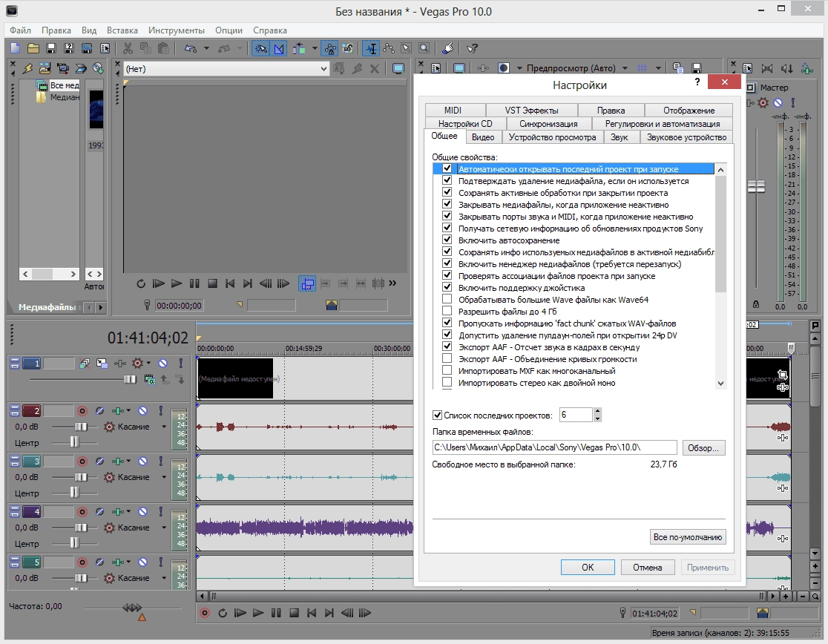Stop playback in the timeline transport bar
This screenshot has width=828, height=644.
click(x=294, y=613)
